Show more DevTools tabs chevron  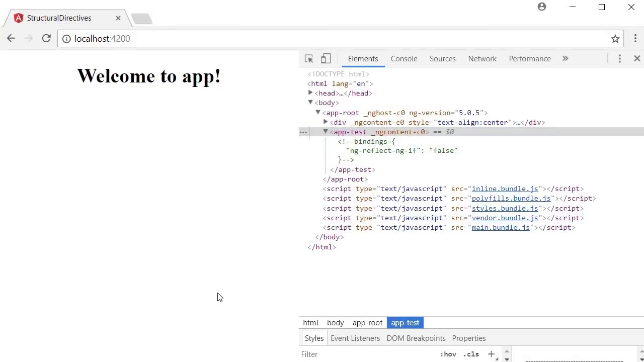click(565, 59)
